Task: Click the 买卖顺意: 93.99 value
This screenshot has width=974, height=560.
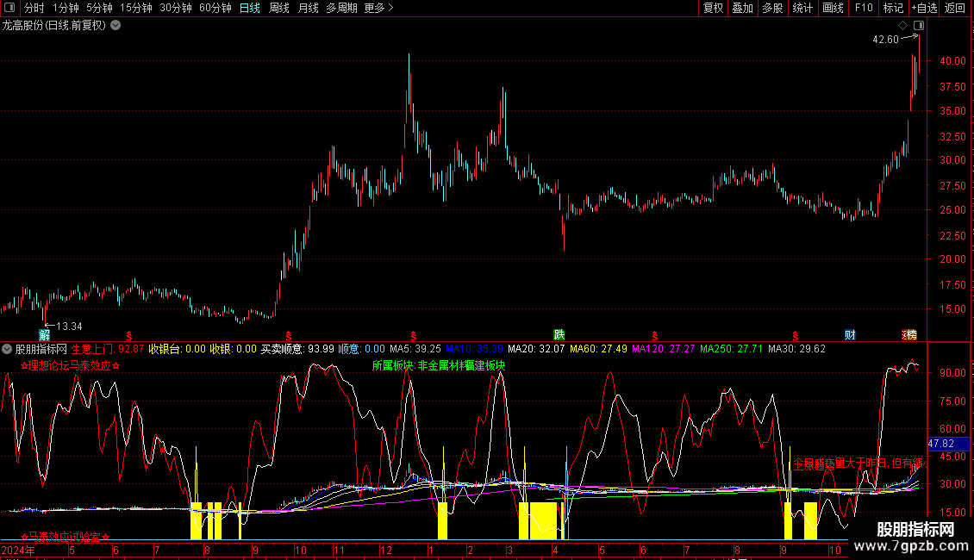Action: point(297,349)
